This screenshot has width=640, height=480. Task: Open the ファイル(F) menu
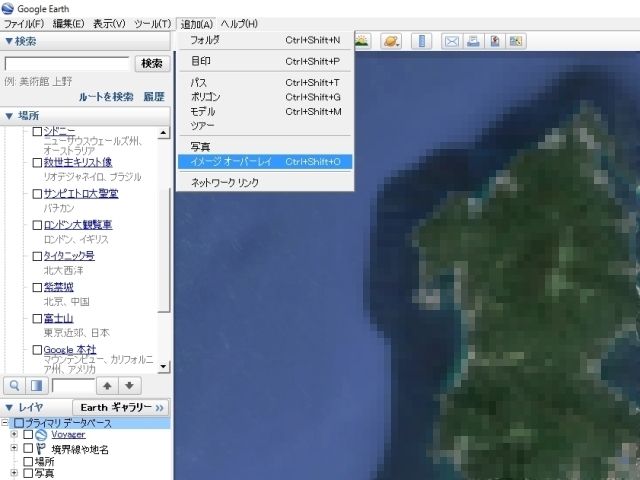coord(24,24)
